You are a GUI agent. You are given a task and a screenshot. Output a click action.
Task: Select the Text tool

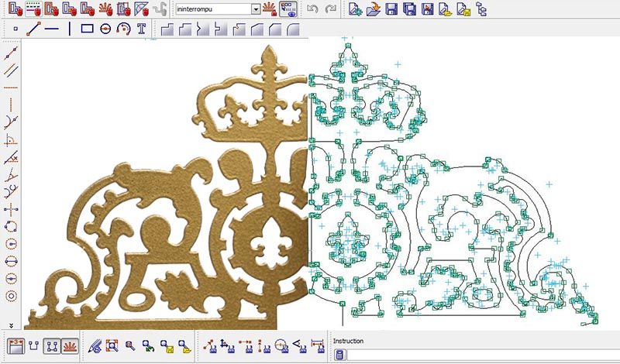click(142, 29)
